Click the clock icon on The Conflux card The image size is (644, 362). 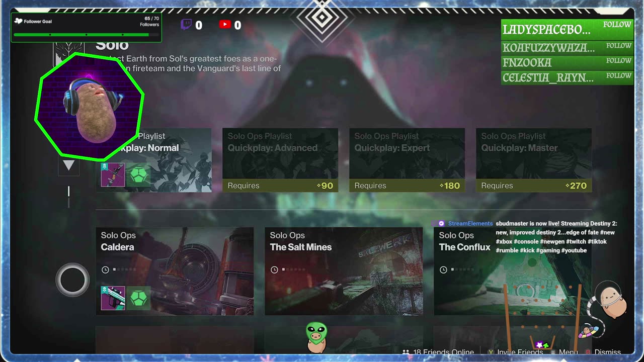[x=443, y=269]
